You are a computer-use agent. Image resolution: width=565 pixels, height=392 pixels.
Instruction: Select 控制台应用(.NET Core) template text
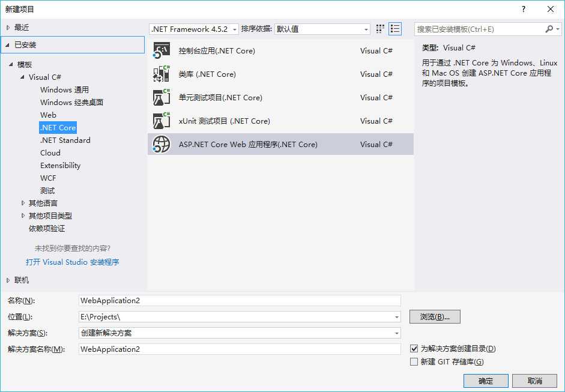(x=217, y=51)
